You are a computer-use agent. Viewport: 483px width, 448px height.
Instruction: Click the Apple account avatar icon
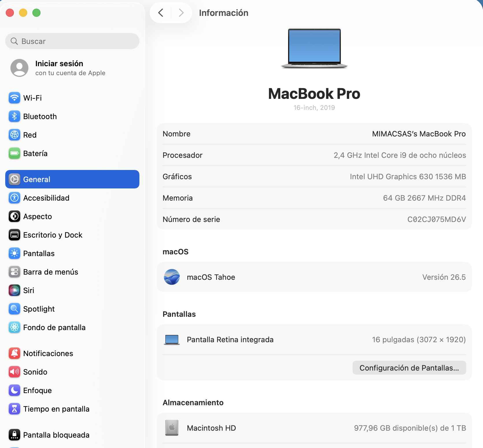point(19,68)
